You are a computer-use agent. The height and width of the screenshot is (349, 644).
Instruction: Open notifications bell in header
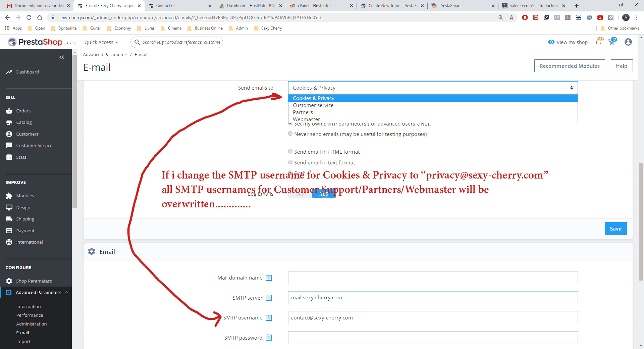(x=599, y=42)
